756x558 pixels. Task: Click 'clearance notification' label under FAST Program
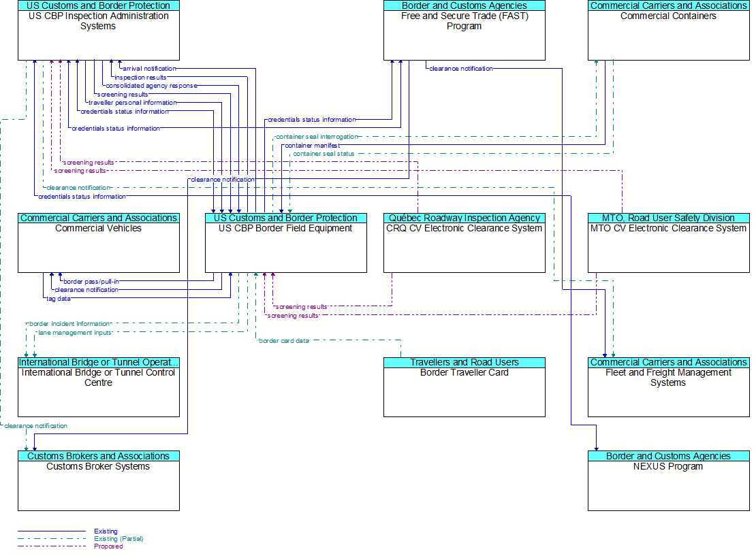coord(461,69)
